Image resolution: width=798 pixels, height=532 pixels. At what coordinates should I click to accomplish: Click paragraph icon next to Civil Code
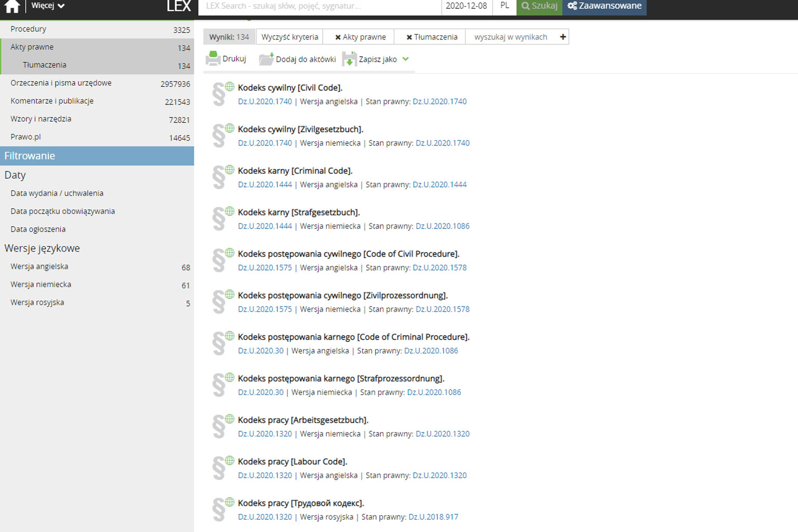219,94
